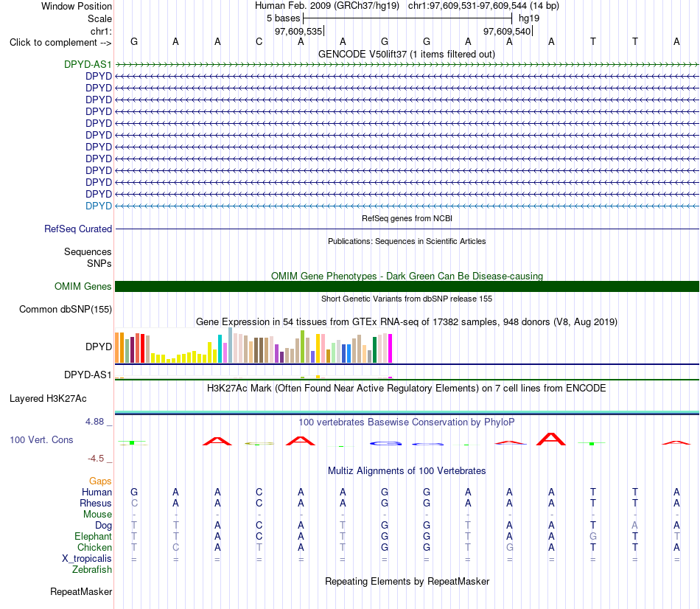
Task: Click the GENCODE V50lift37 track title
Action: pos(406,54)
